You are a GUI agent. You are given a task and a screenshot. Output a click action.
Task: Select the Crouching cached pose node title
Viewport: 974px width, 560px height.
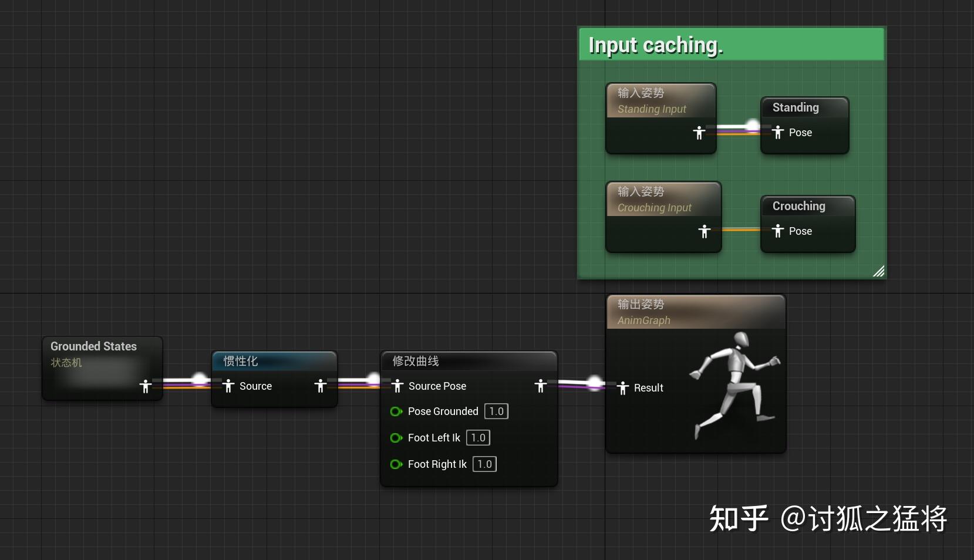799,206
